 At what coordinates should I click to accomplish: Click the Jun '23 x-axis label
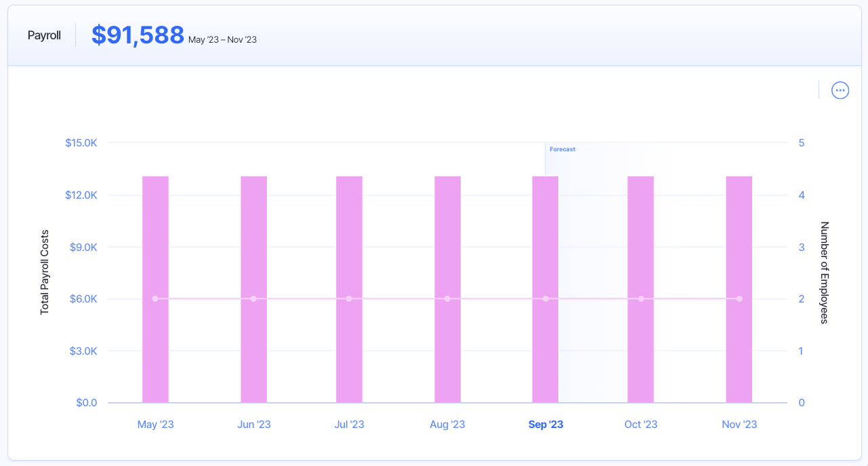coord(254,425)
